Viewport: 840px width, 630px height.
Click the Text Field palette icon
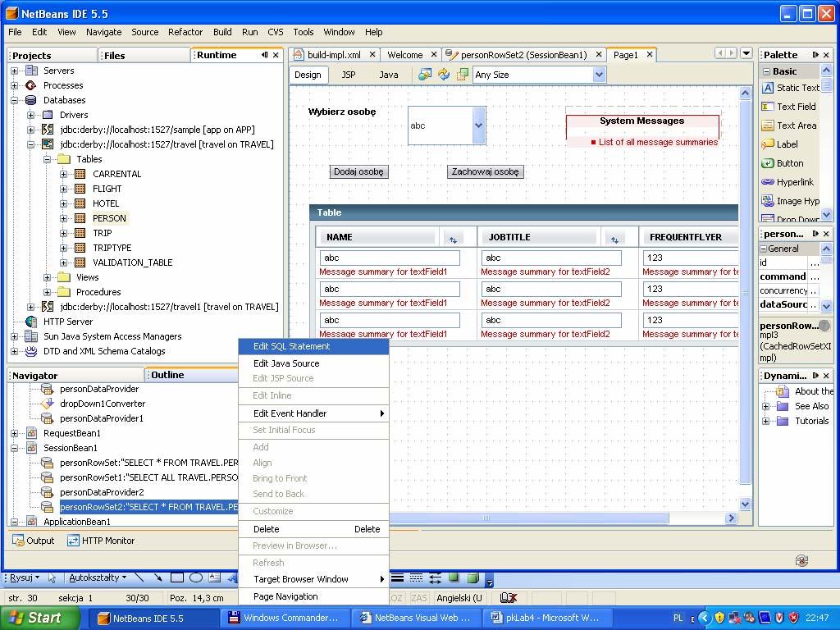tap(768, 107)
